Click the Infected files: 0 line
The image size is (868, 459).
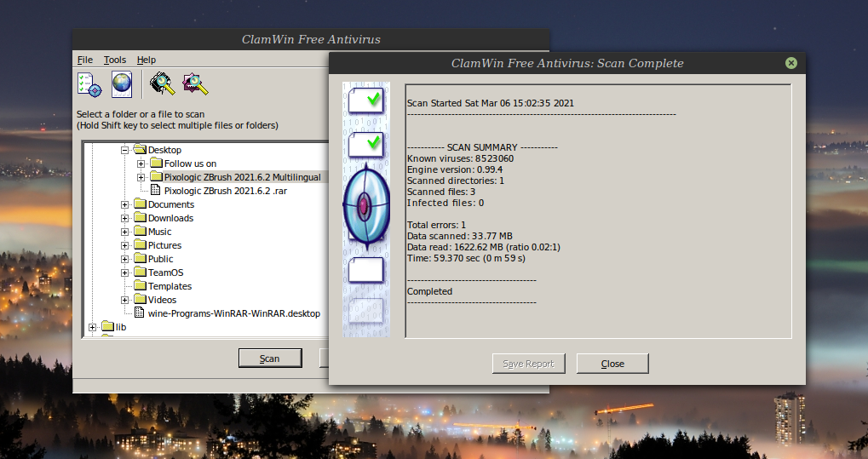tap(445, 203)
